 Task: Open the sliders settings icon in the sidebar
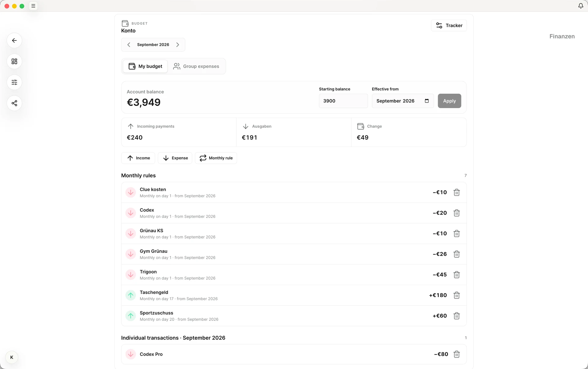click(x=14, y=82)
